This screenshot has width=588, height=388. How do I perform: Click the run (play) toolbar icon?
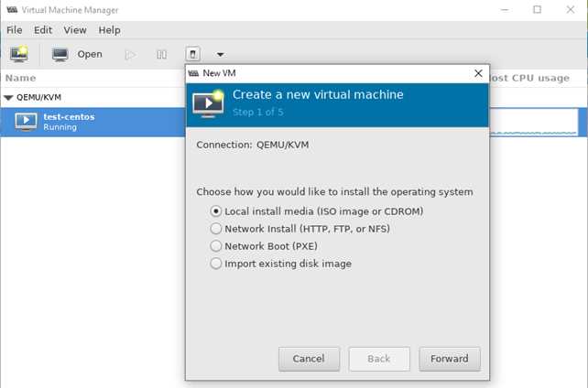(x=130, y=55)
